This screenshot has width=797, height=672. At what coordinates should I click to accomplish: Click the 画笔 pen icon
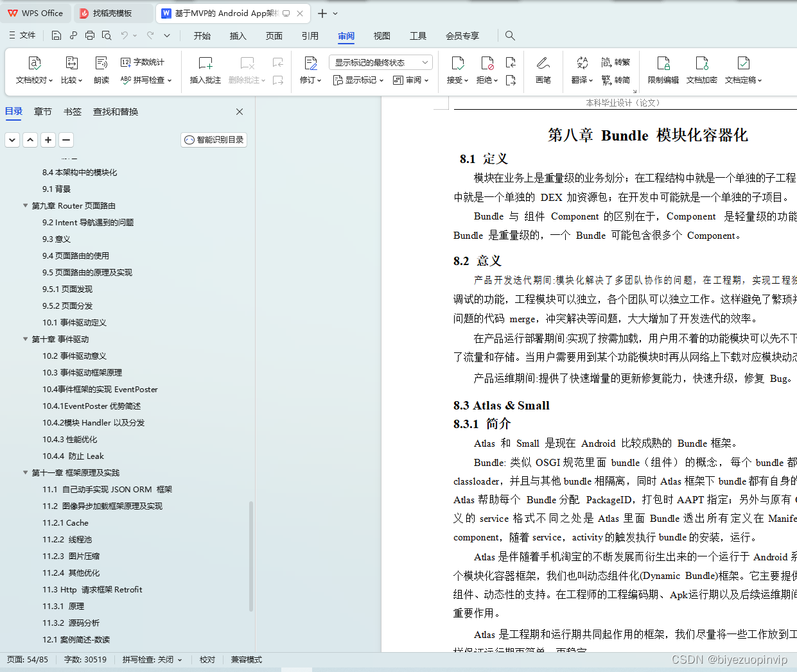[543, 63]
